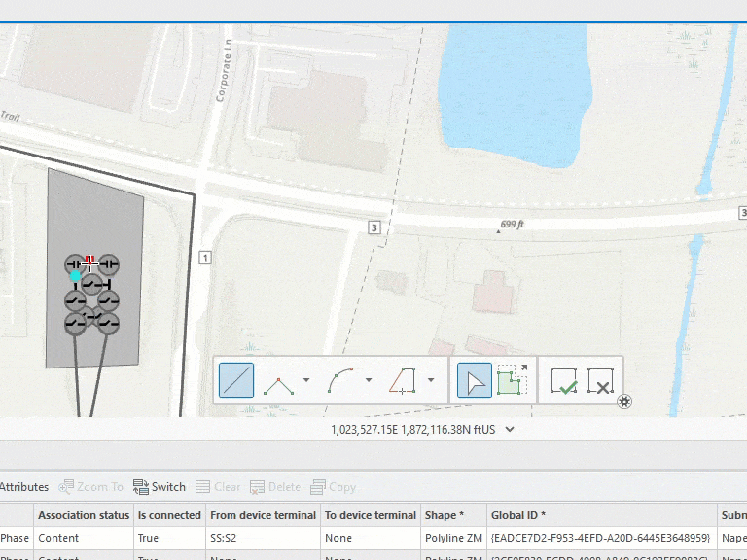Select the Global ID column header
Viewport: 747px width, 560px height.
(602, 515)
